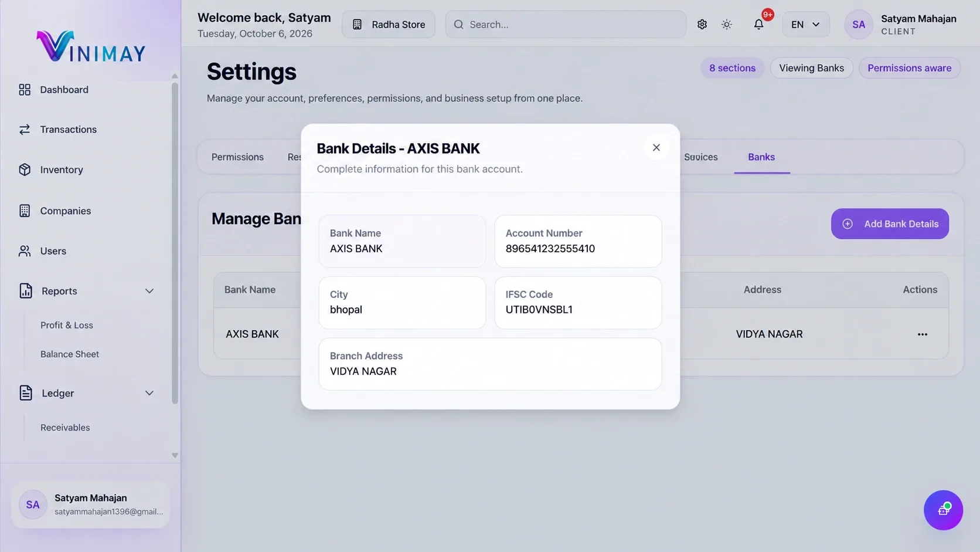
Task: Open the Companies building icon
Action: point(25,211)
